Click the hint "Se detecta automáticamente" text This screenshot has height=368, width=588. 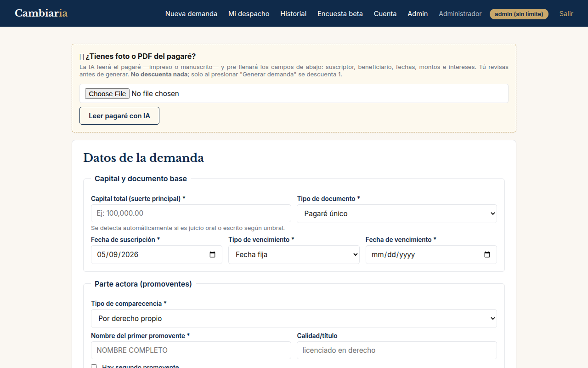pos(188,228)
